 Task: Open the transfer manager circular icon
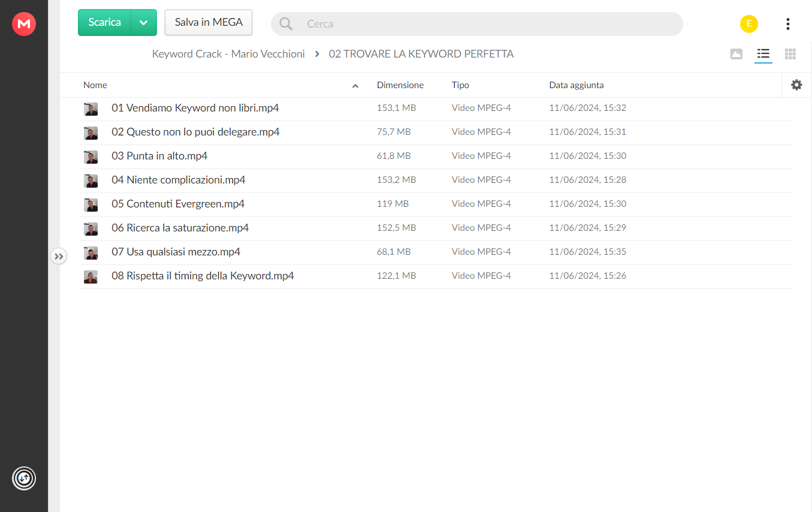[x=24, y=478]
